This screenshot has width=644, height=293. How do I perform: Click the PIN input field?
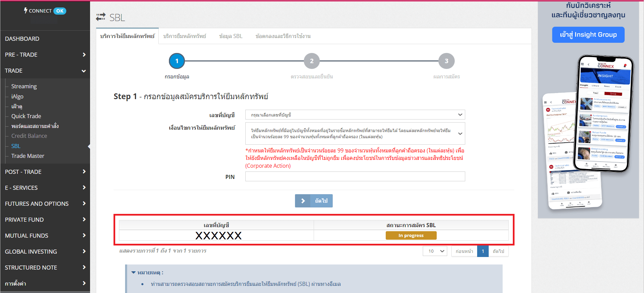(355, 177)
